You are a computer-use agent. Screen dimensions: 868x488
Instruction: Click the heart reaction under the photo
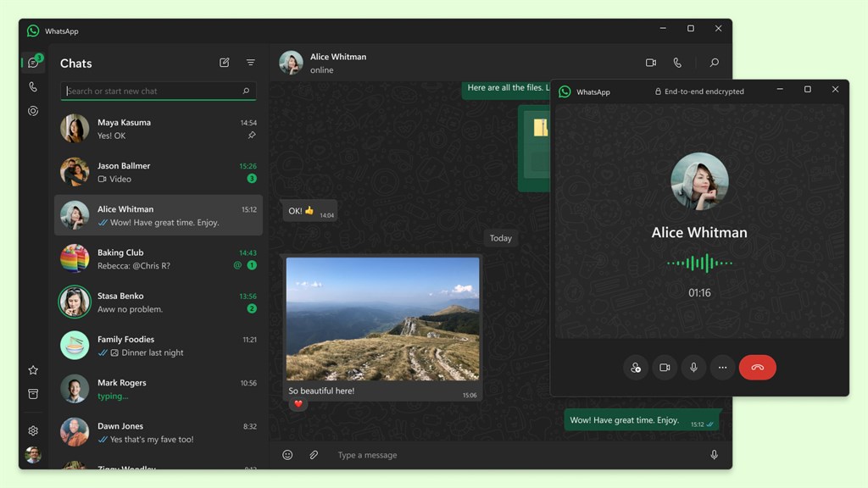click(x=298, y=404)
